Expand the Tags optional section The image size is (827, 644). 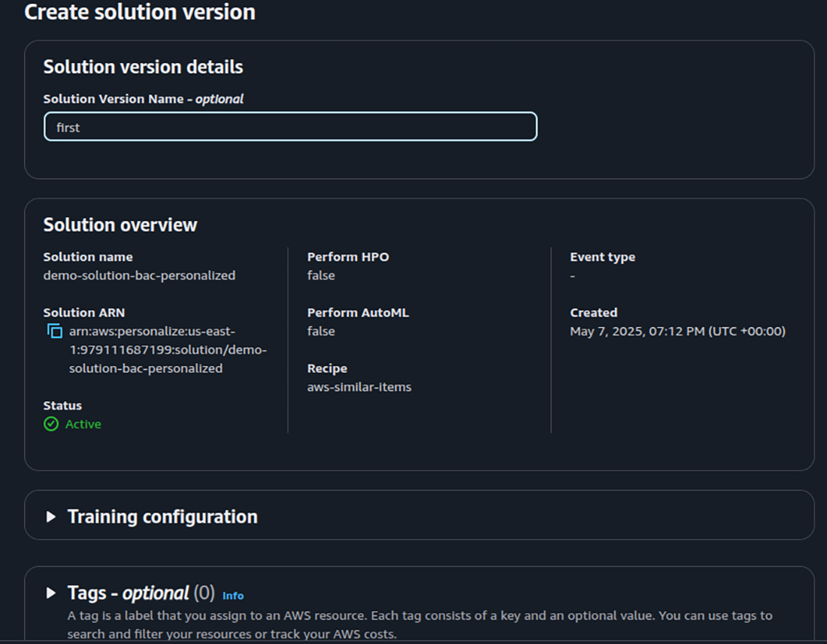pyautogui.click(x=51, y=593)
